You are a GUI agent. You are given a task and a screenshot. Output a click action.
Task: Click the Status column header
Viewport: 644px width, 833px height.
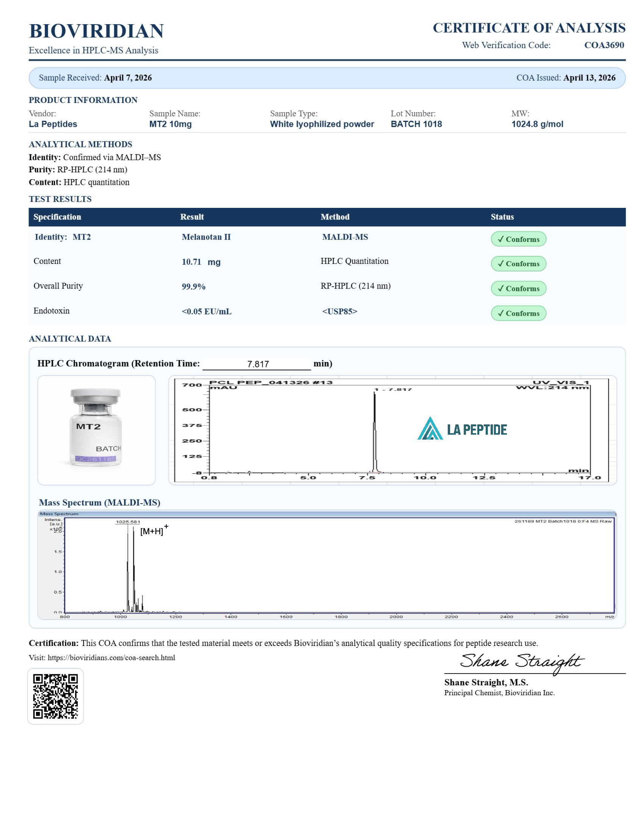502,217
